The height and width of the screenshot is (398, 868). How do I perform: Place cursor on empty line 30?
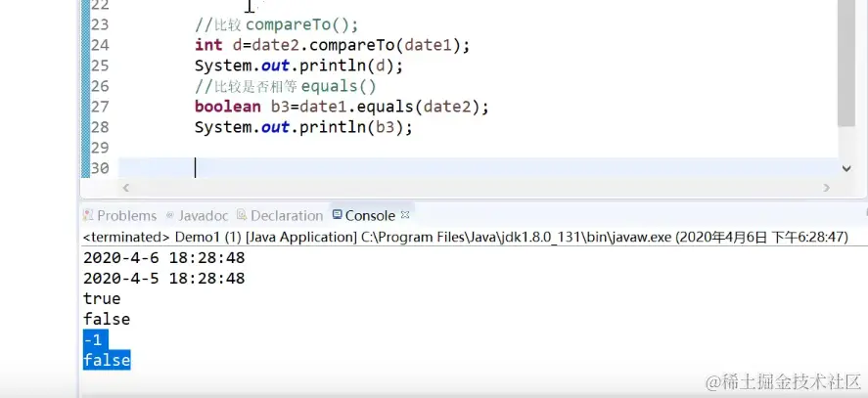(478, 168)
